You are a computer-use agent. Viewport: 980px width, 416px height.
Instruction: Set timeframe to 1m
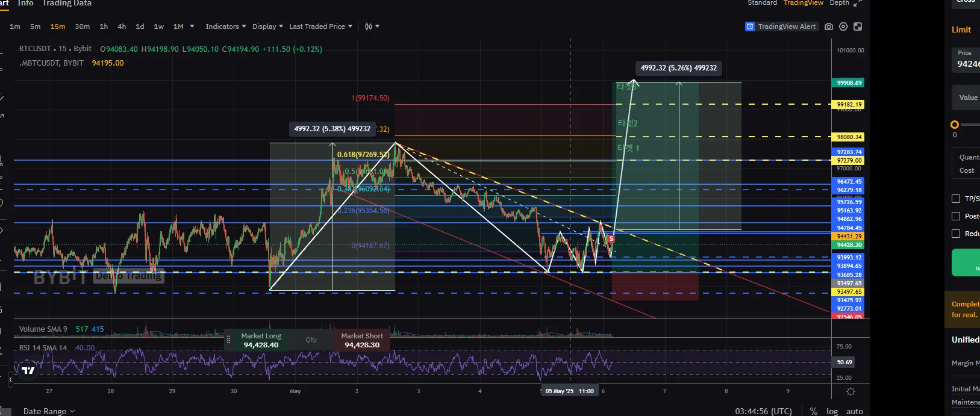pyautogui.click(x=15, y=26)
